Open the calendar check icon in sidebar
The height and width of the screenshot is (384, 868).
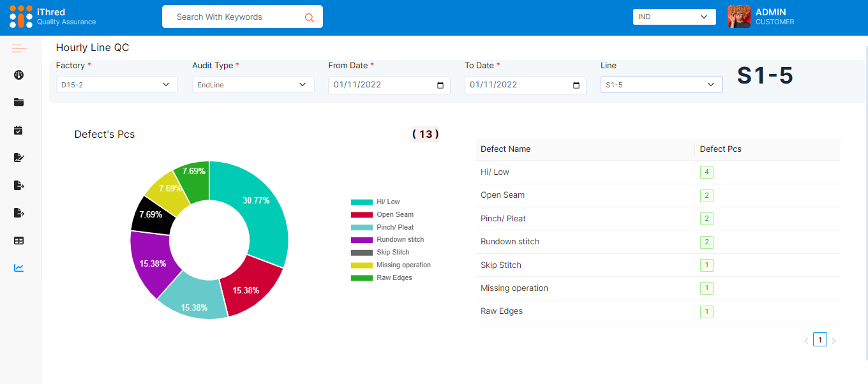tap(19, 130)
